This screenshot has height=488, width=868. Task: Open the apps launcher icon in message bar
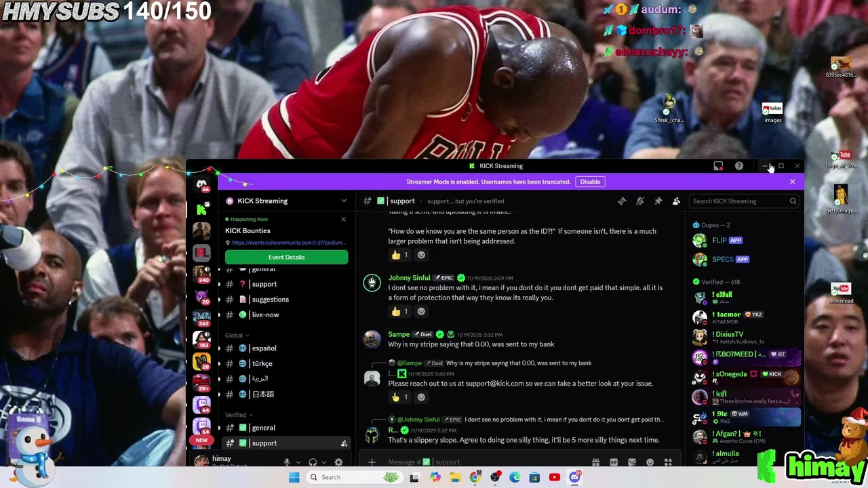click(668, 462)
